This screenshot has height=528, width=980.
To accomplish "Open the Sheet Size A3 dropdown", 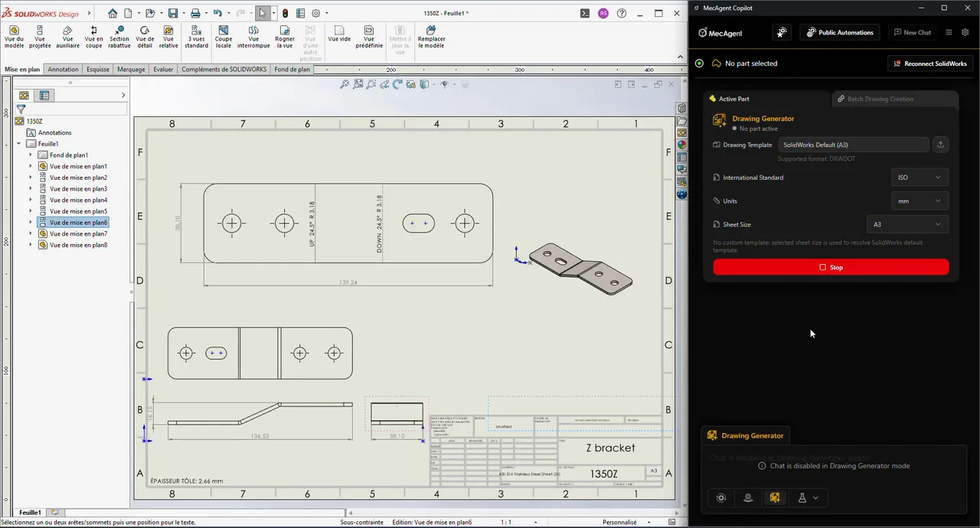I will coord(907,224).
